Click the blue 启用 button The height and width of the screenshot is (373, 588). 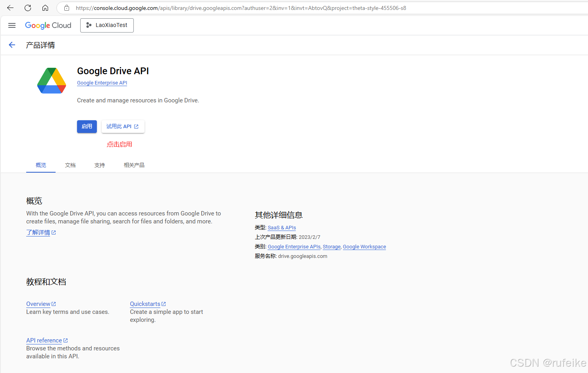(87, 127)
